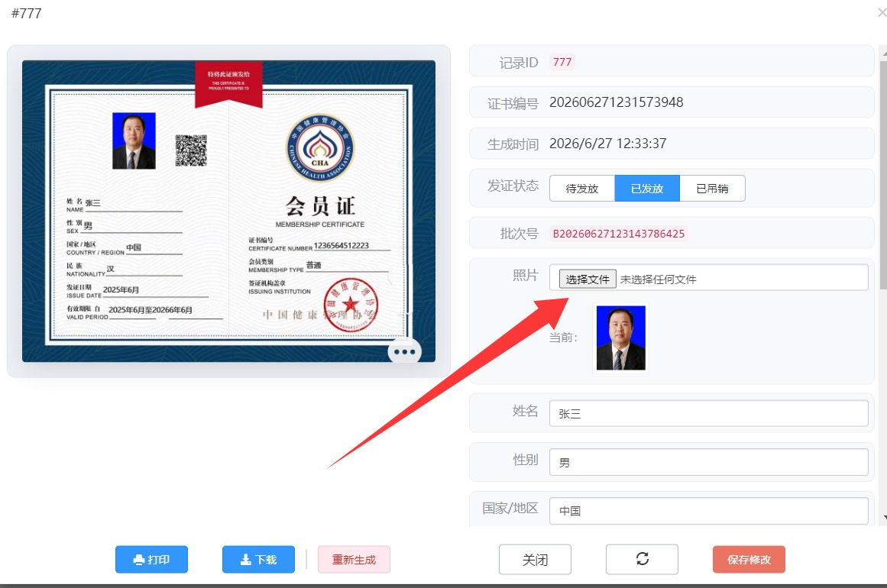Click the batch number B2026062712314378​6425

pos(618,234)
